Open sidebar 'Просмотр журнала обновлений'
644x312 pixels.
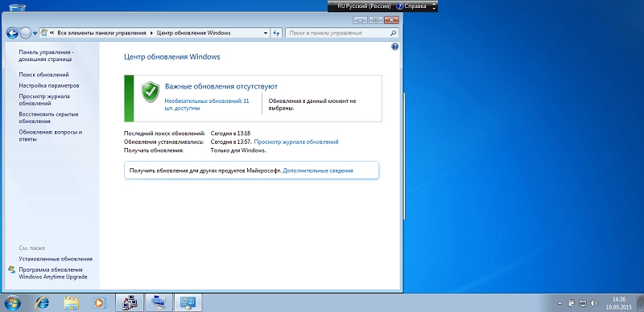tap(44, 100)
